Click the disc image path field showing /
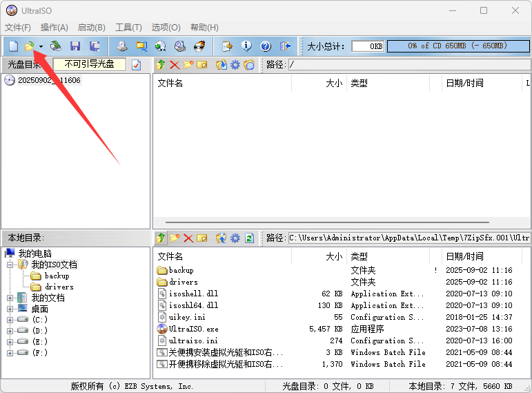 (x=409, y=64)
